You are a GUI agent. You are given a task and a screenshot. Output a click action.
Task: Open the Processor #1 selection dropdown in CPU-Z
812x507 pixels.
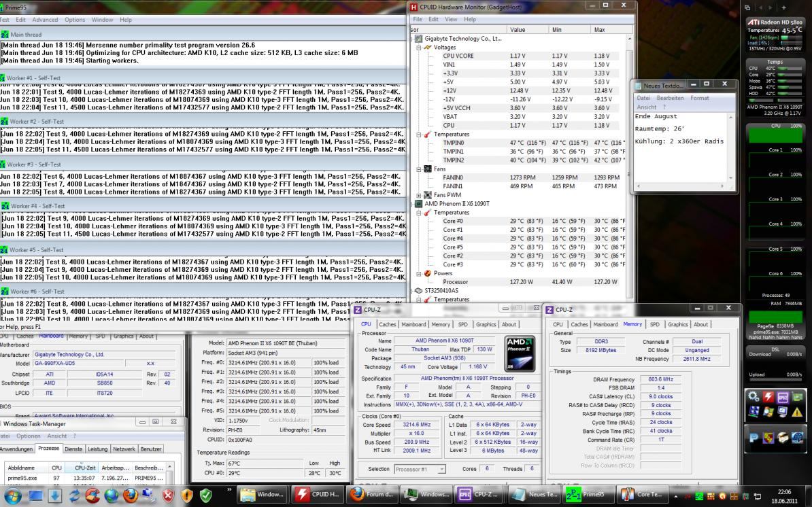point(441,469)
